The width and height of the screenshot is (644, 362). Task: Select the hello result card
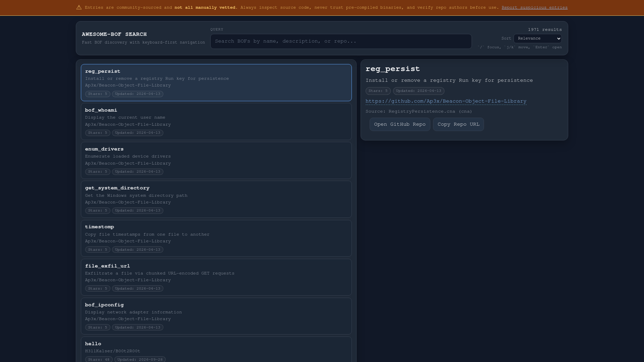pyautogui.click(x=216, y=349)
